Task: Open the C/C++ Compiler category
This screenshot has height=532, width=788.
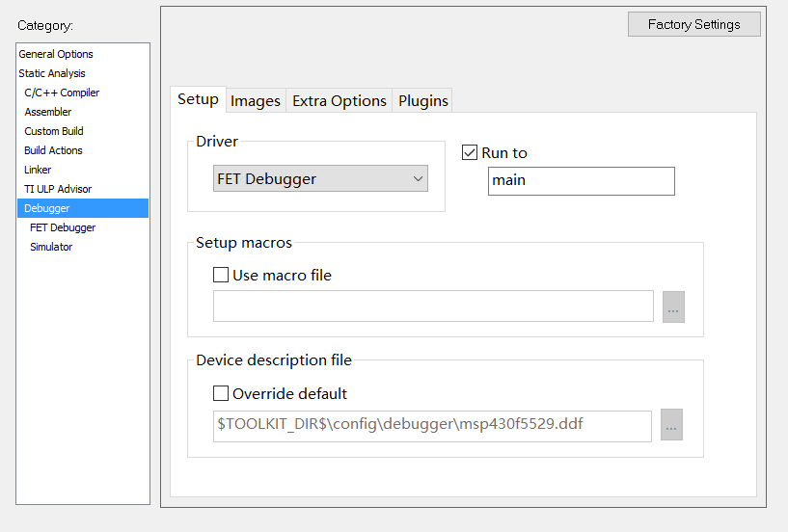Action: tap(62, 93)
